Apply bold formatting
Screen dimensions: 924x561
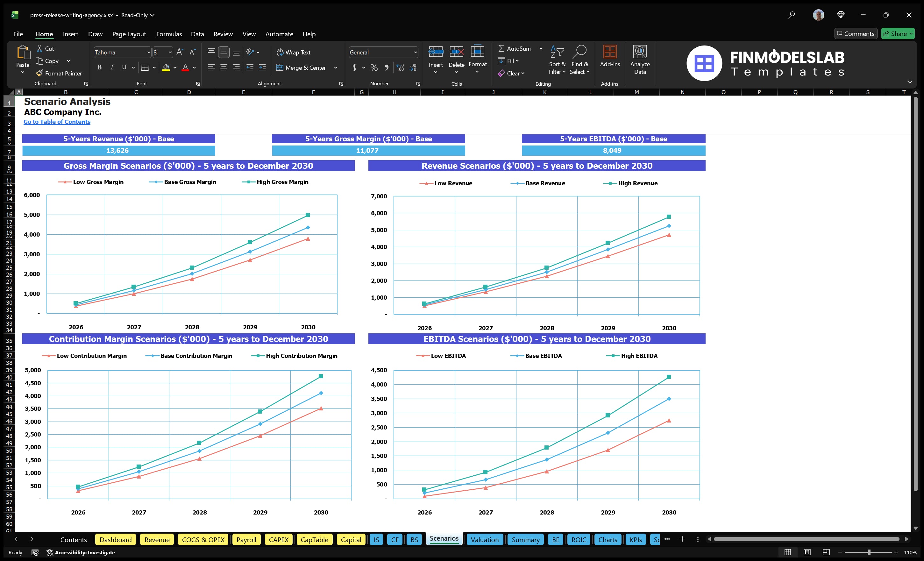[99, 67]
